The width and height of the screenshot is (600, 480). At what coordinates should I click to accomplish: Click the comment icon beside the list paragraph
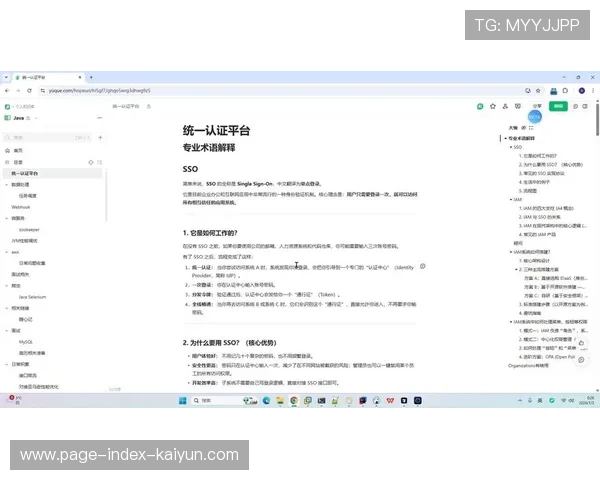pyautogui.click(x=422, y=266)
